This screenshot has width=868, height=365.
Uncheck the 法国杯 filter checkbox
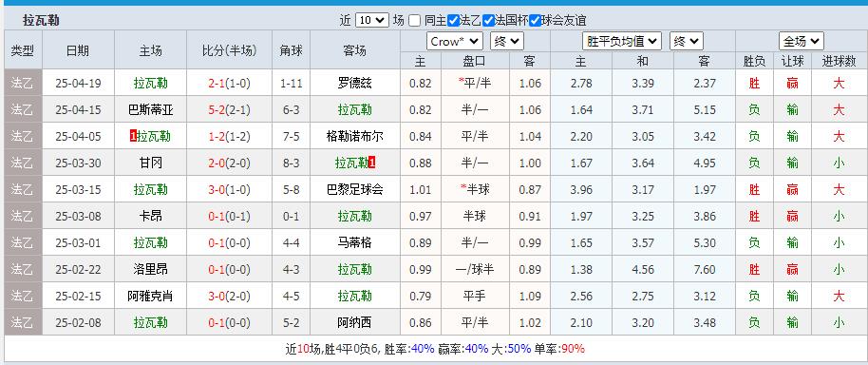pos(488,21)
